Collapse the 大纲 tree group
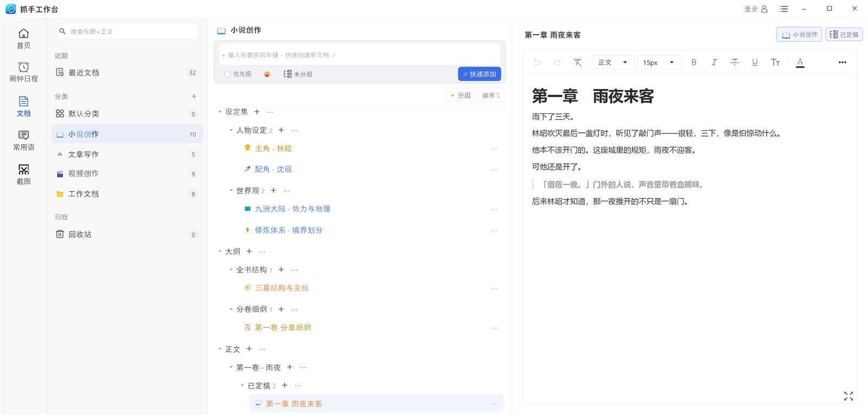Image resolution: width=868 pixels, height=415 pixels. [220, 251]
